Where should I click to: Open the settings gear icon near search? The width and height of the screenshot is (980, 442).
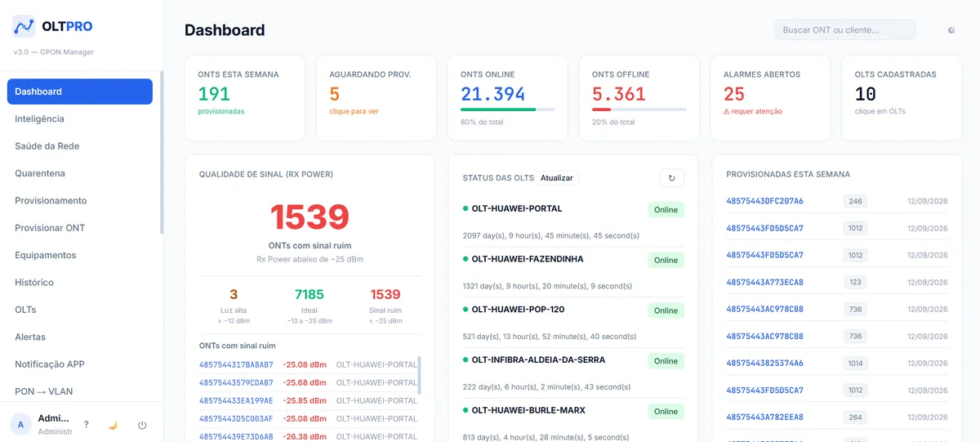951,30
